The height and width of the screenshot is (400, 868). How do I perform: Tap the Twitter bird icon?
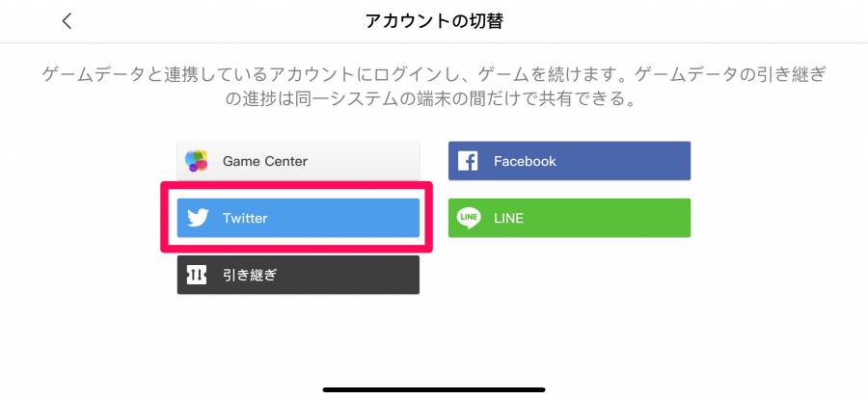(198, 218)
